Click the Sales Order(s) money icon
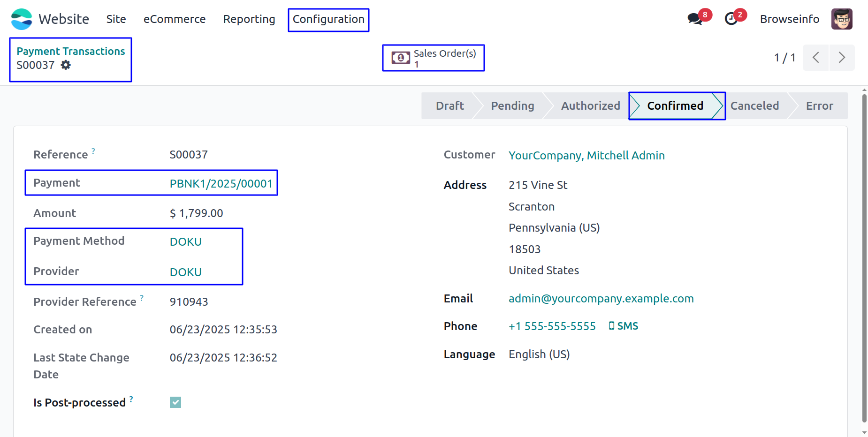 (x=401, y=58)
